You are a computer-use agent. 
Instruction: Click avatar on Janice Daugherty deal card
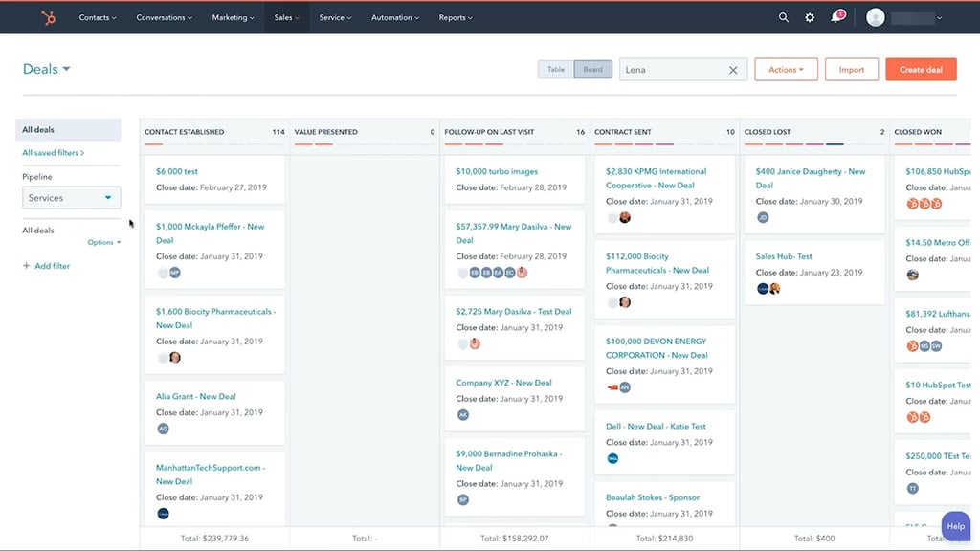click(x=763, y=217)
